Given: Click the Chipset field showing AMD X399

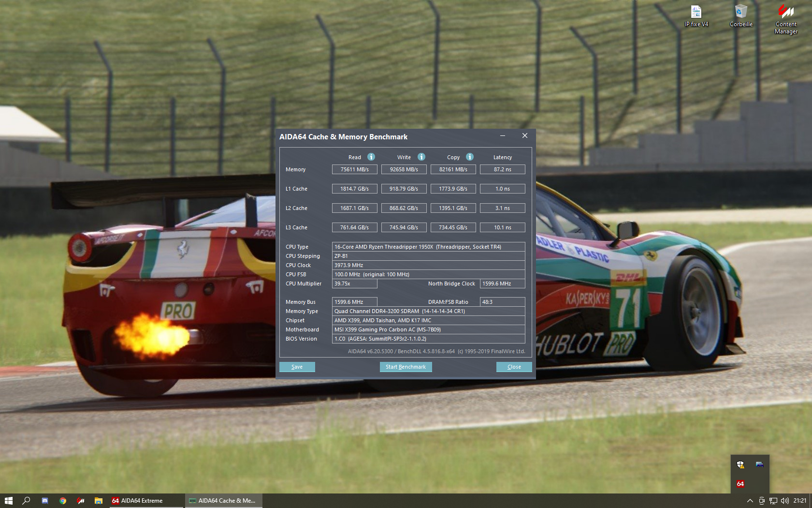Looking at the screenshot, I should pyautogui.click(x=429, y=320).
